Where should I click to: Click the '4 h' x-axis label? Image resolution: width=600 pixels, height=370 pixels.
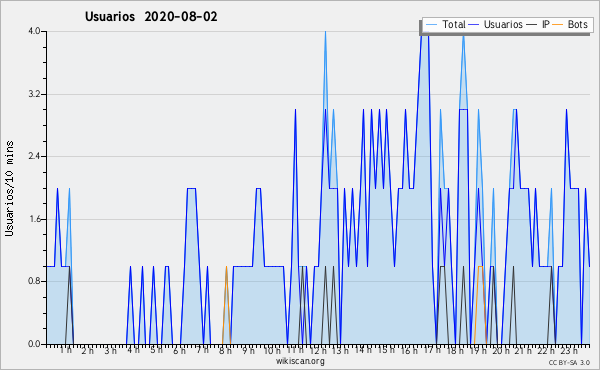(133, 350)
